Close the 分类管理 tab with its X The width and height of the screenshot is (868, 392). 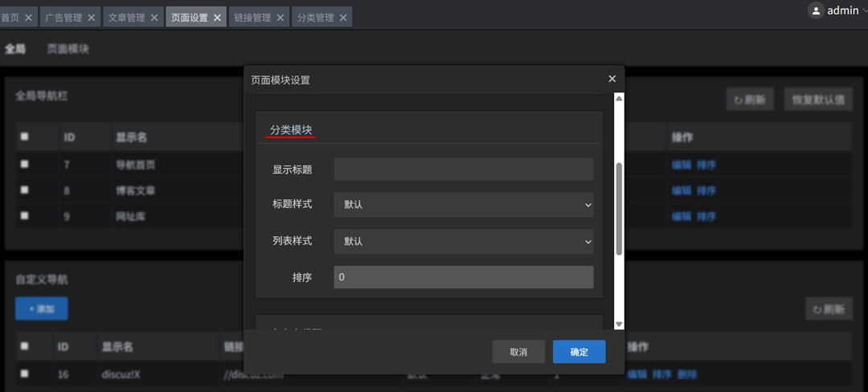pos(342,18)
